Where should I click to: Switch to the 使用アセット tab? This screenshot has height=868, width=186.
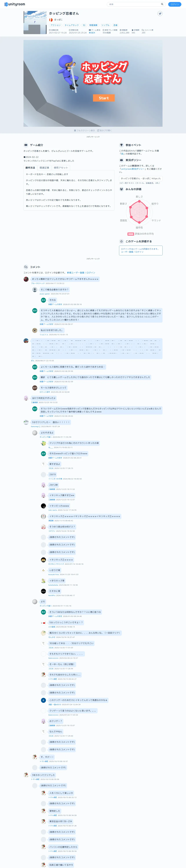click(x=61, y=168)
